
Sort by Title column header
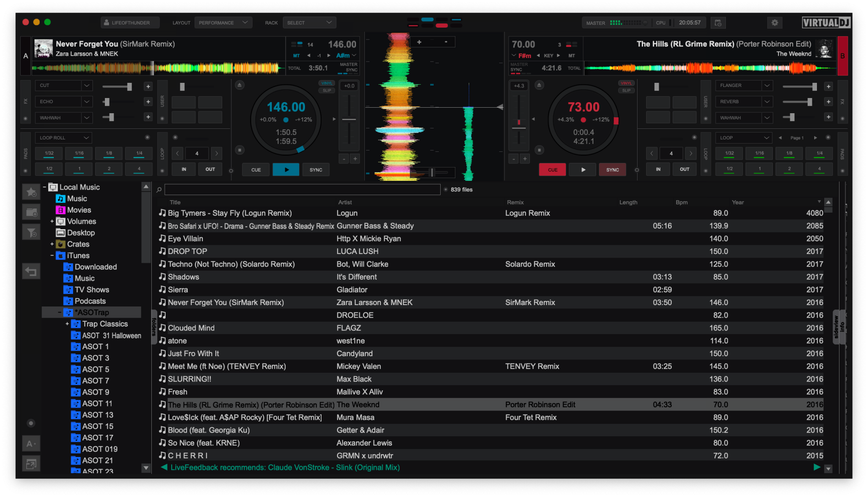(x=175, y=202)
